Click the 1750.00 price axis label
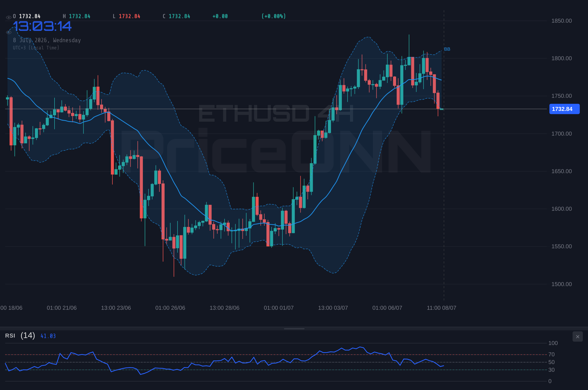The width and height of the screenshot is (588, 390). coord(562,96)
